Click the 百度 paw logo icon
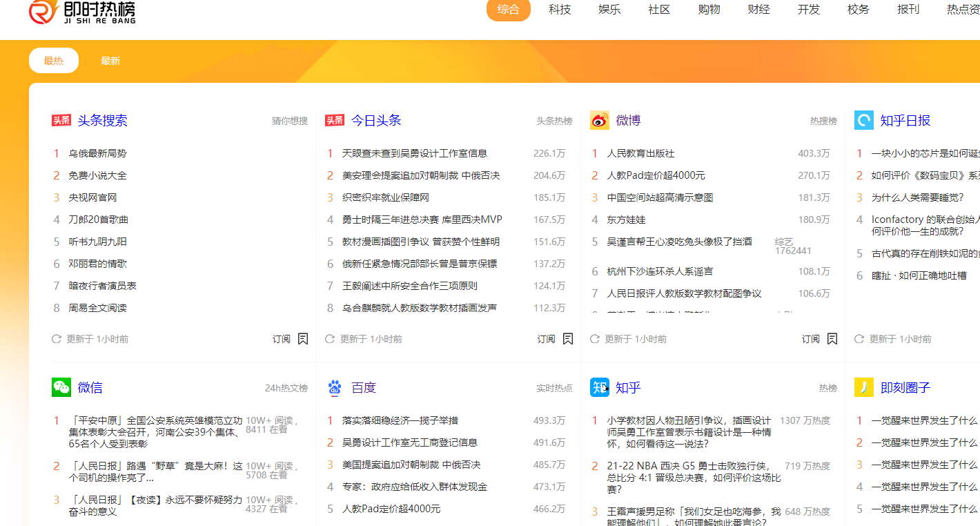Image resolution: width=980 pixels, height=526 pixels. tap(335, 387)
